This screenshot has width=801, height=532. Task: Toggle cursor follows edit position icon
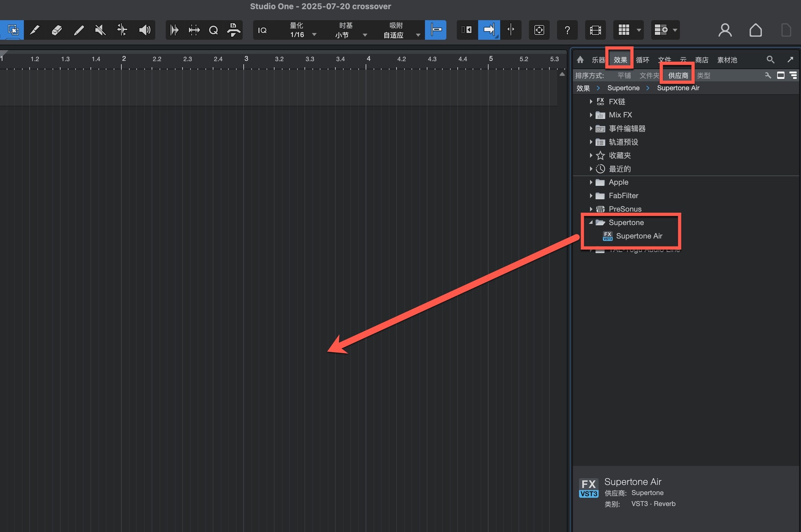click(x=467, y=30)
